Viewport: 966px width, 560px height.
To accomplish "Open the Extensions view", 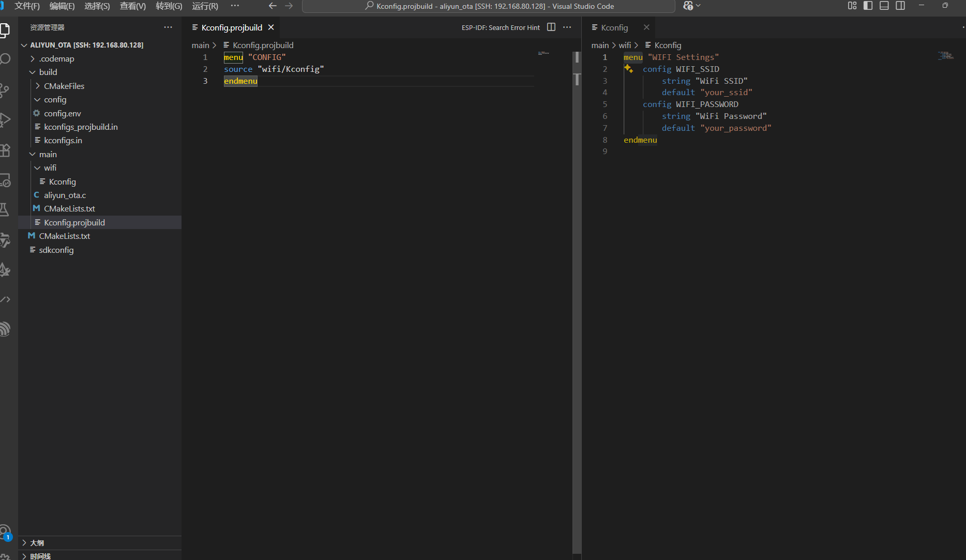I will (x=5, y=150).
